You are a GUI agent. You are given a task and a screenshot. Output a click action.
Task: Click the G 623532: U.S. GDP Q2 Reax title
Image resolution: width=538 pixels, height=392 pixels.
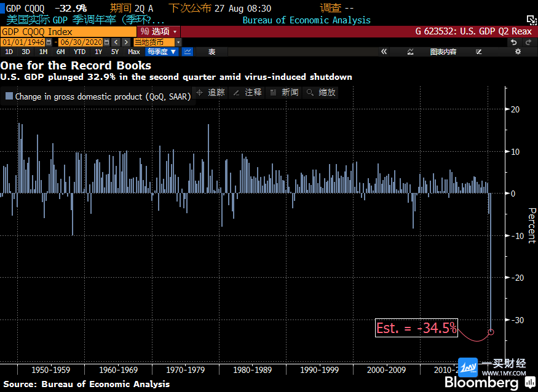click(x=473, y=31)
